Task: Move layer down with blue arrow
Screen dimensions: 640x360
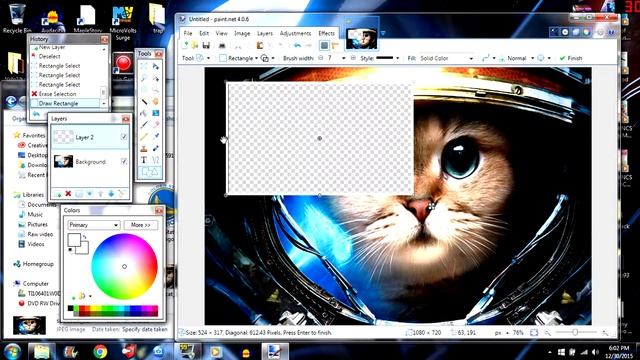Action: pos(111,193)
